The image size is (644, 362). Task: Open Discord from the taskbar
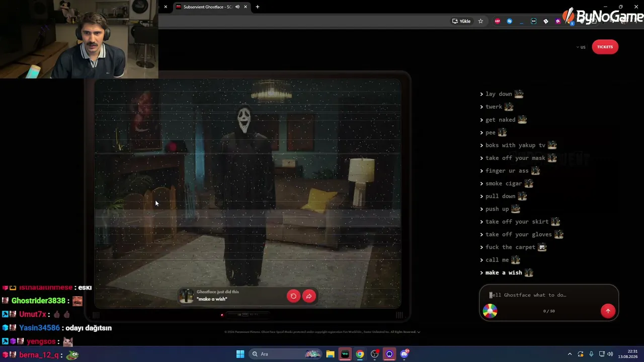(405, 354)
